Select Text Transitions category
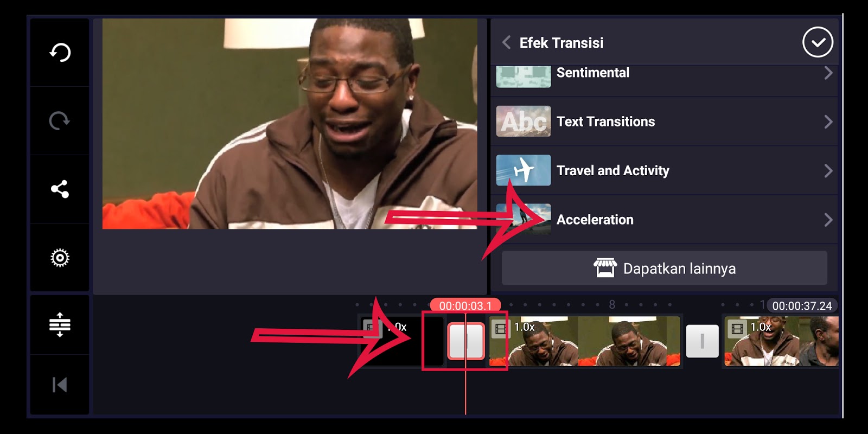The height and width of the screenshot is (434, 868). point(665,122)
